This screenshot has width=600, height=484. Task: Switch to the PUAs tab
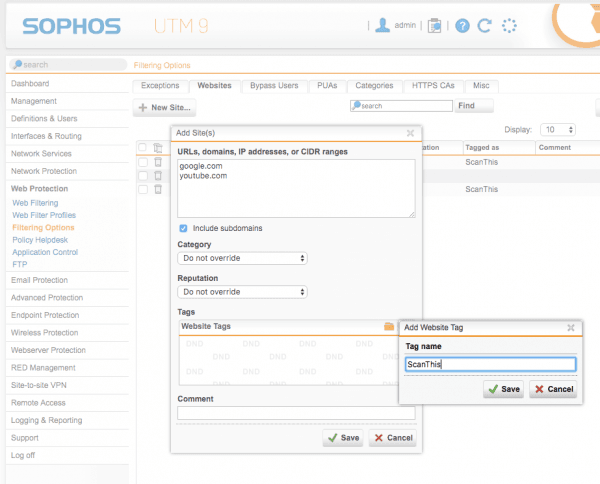click(x=327, y=86)
